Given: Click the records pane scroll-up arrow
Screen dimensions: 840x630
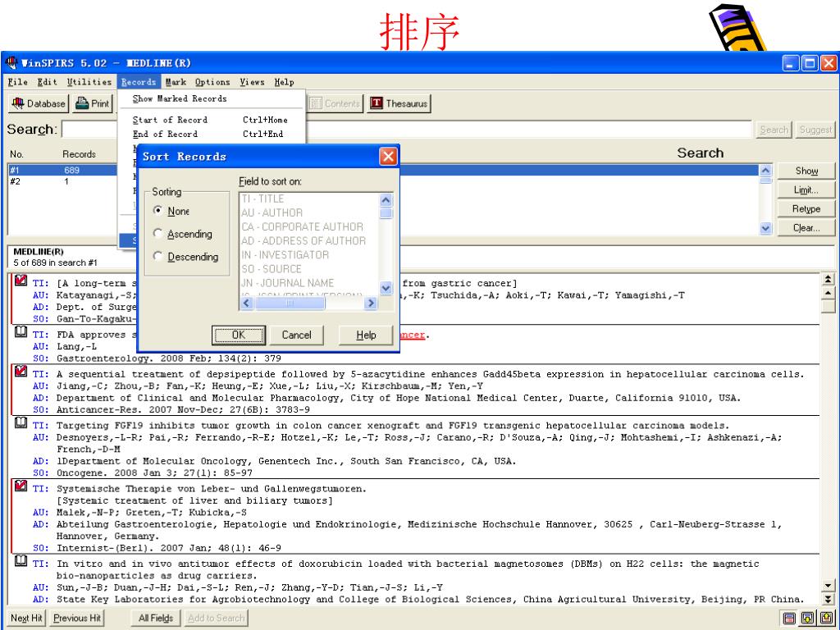Looking at the screenshot, I should click(x=829, y=293).
